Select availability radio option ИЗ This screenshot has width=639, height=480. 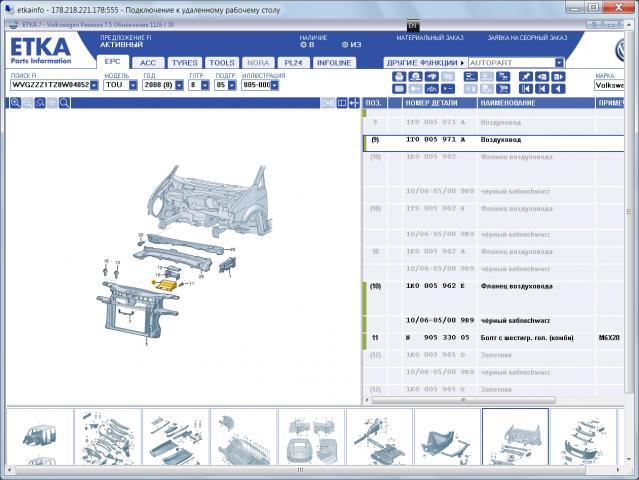(x=345, y=45)
